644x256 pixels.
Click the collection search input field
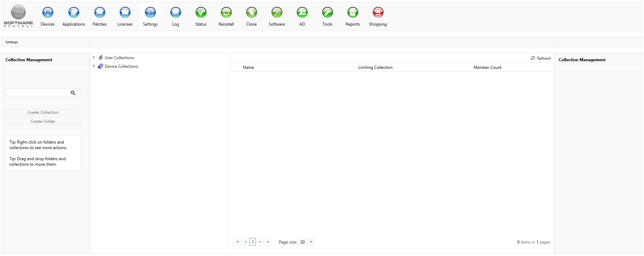coord(37,93)
